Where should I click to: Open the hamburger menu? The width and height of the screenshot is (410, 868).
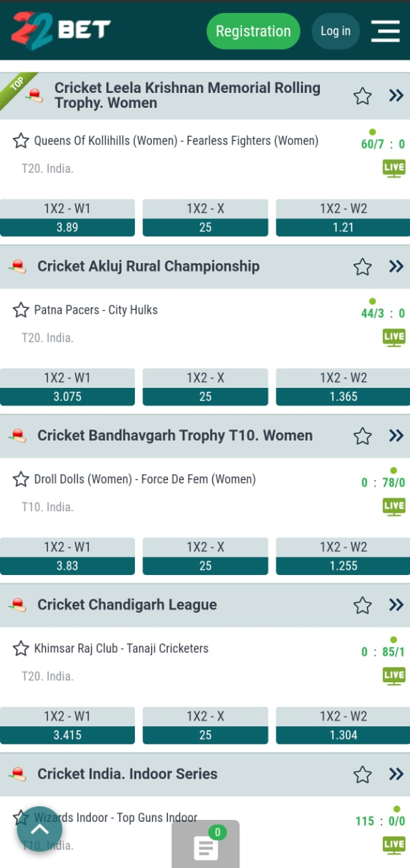point(385,31)
